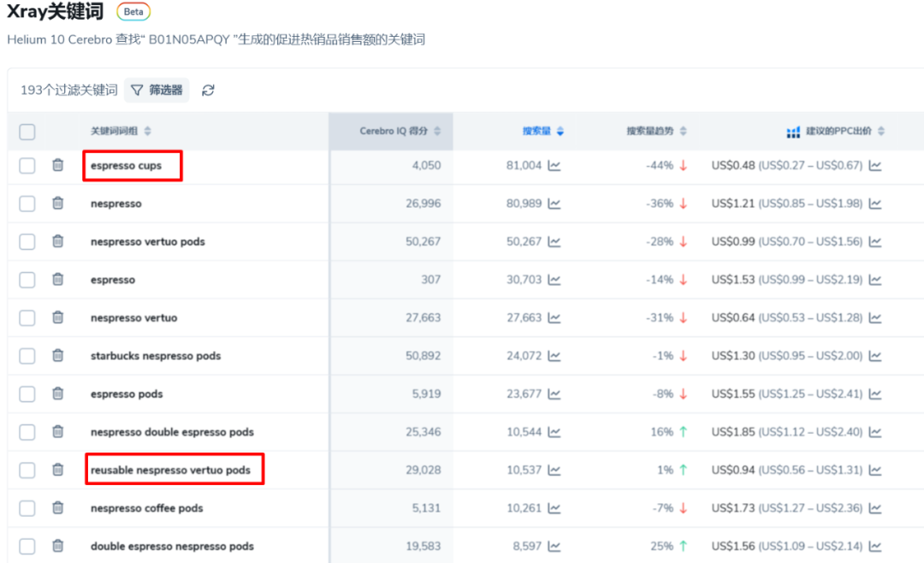Click the refresh icon next to filter button
The image size is (924, 563).
(x=208, y=90)
